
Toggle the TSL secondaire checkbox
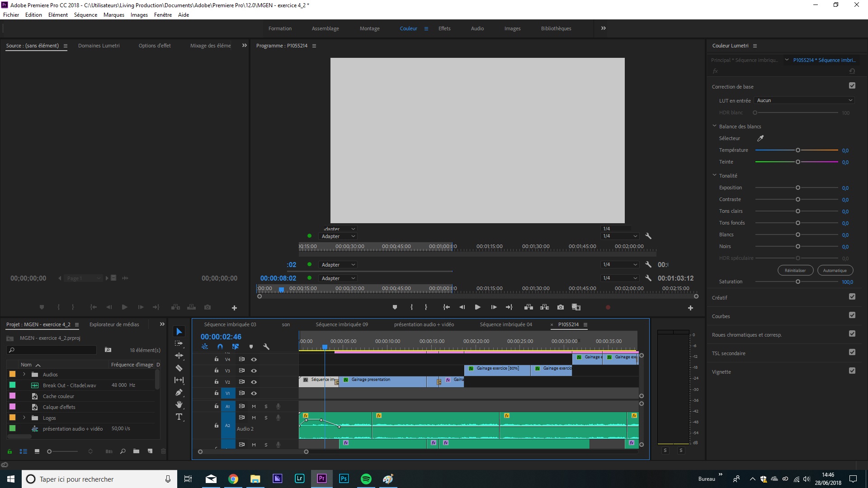852,352
